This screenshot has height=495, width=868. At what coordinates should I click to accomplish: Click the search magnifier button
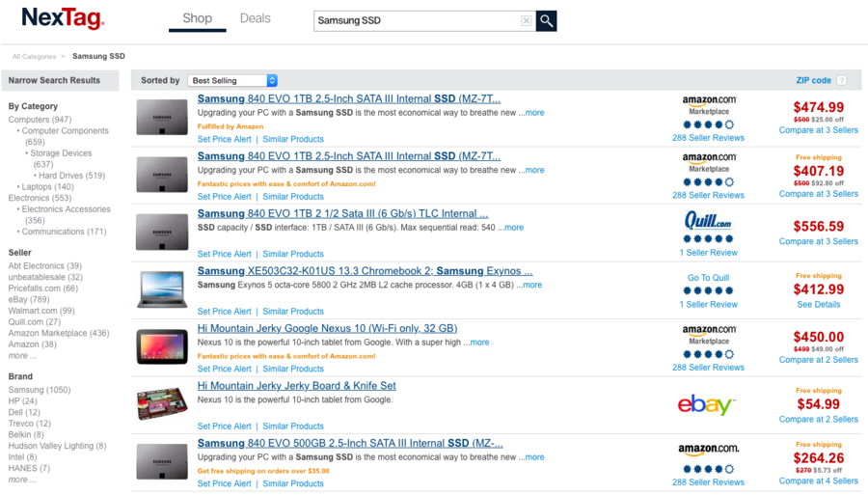coord(546,21)
